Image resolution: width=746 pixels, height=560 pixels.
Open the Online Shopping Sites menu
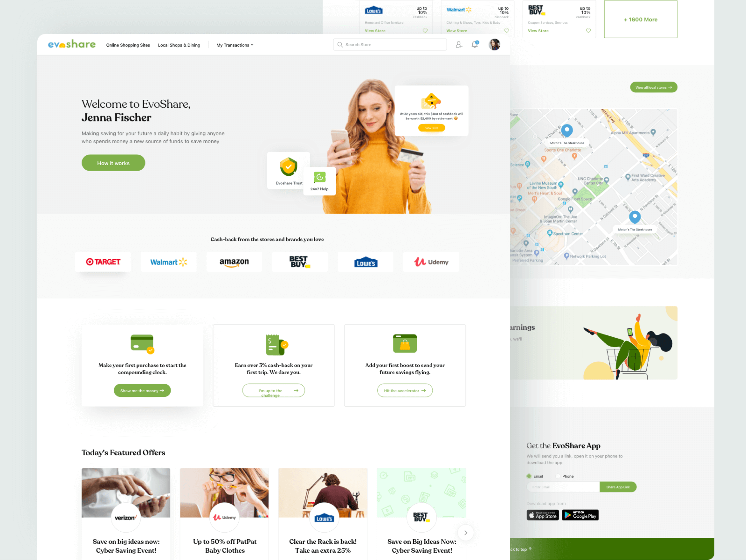(128, 45)
